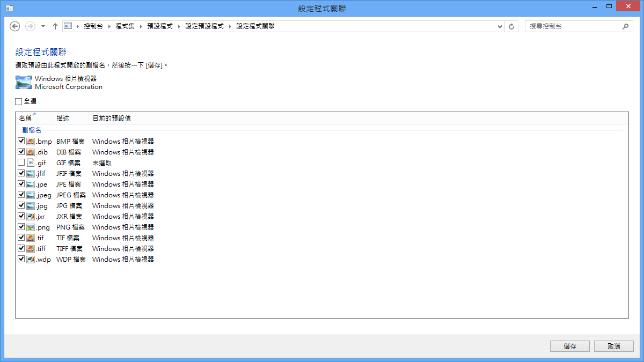Go back with the back arrow
Screen dimensions: 644x362
15,26
